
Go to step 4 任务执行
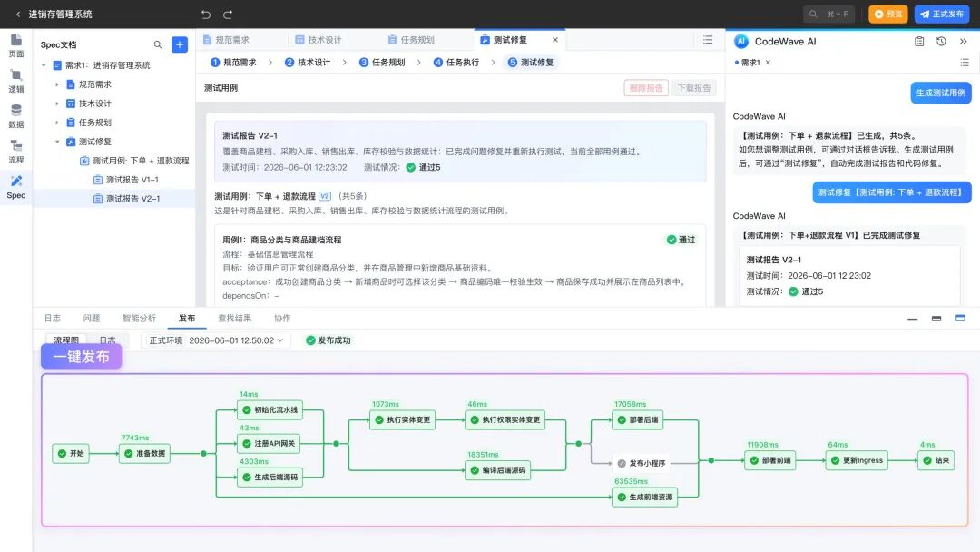point(456,63)
